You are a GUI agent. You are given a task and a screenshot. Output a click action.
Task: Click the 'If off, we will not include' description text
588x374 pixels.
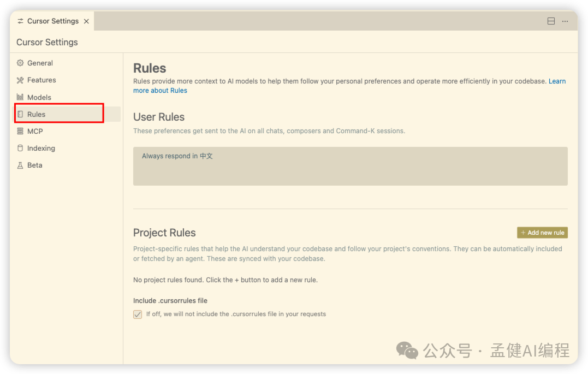coord(236,314)
